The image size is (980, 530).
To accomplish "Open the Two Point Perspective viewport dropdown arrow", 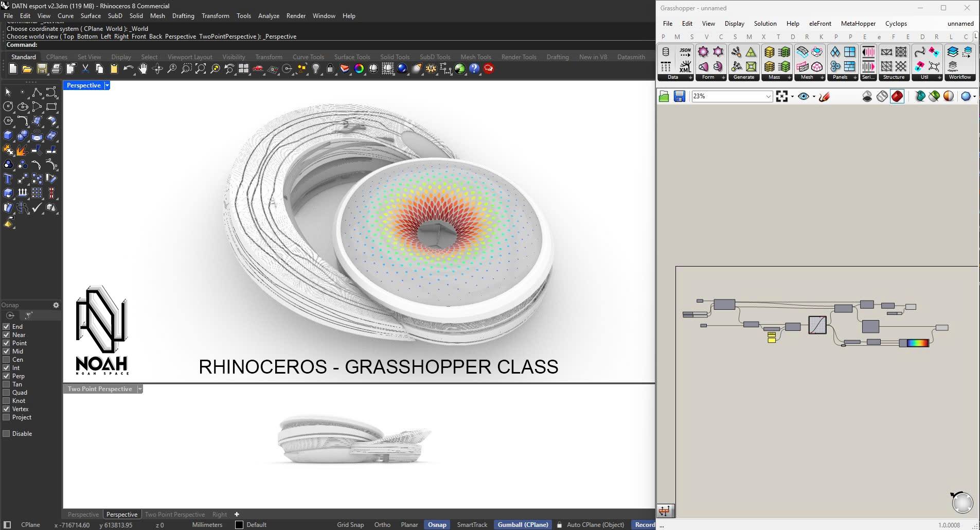I will coord(139,389).
